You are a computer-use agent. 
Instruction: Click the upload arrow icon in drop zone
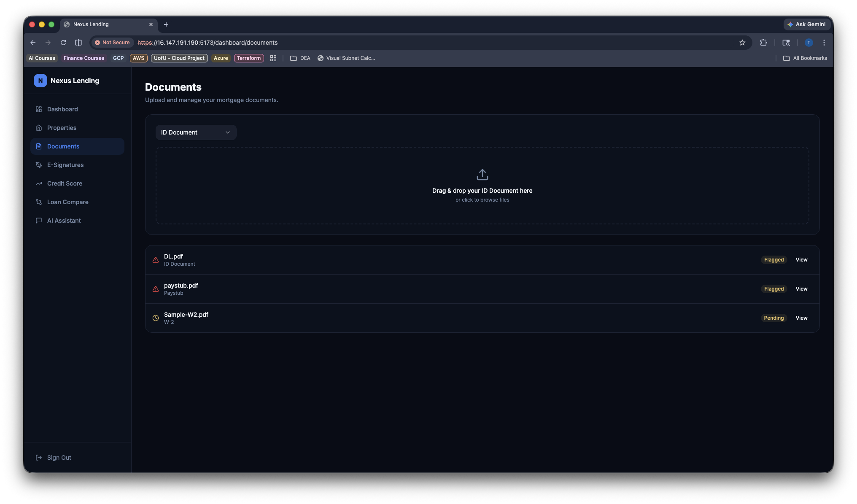point(482,175)
